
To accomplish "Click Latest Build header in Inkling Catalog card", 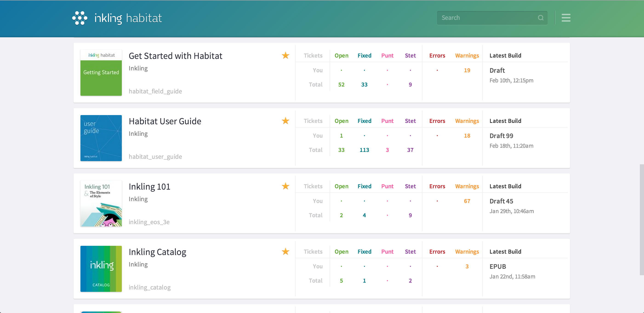I will (505, 252).
